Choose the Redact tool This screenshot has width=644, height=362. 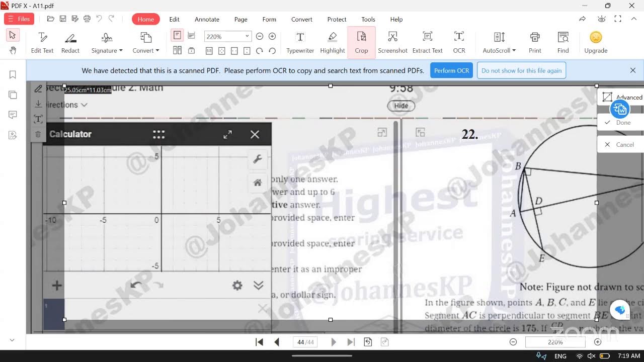coord(70,43)
